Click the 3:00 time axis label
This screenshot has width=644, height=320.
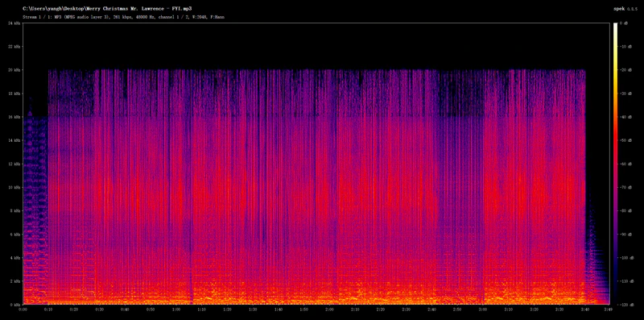(x=484, y=309)
